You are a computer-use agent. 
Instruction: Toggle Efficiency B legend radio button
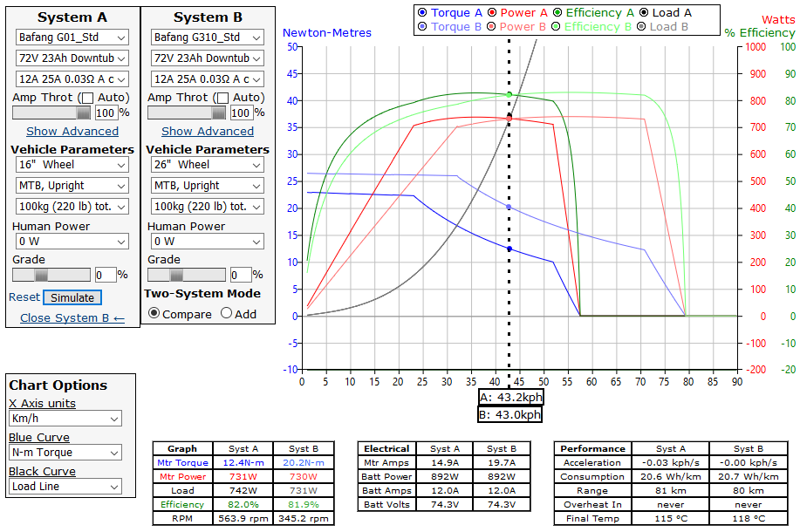(556, 26)
